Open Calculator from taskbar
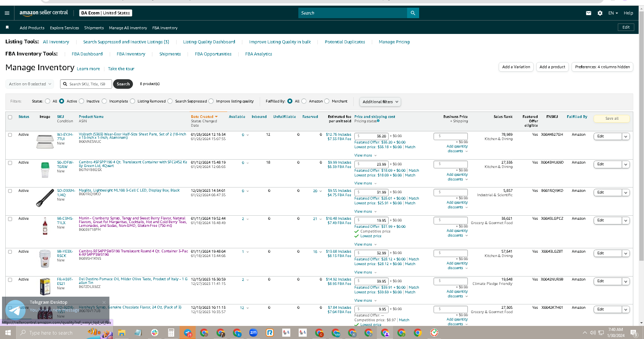The width and height of the screenshot is (644, 339). [x=171, y=333]
